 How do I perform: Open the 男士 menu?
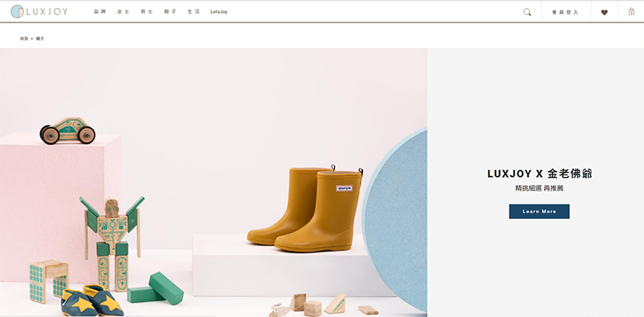[x=147, y=12]
